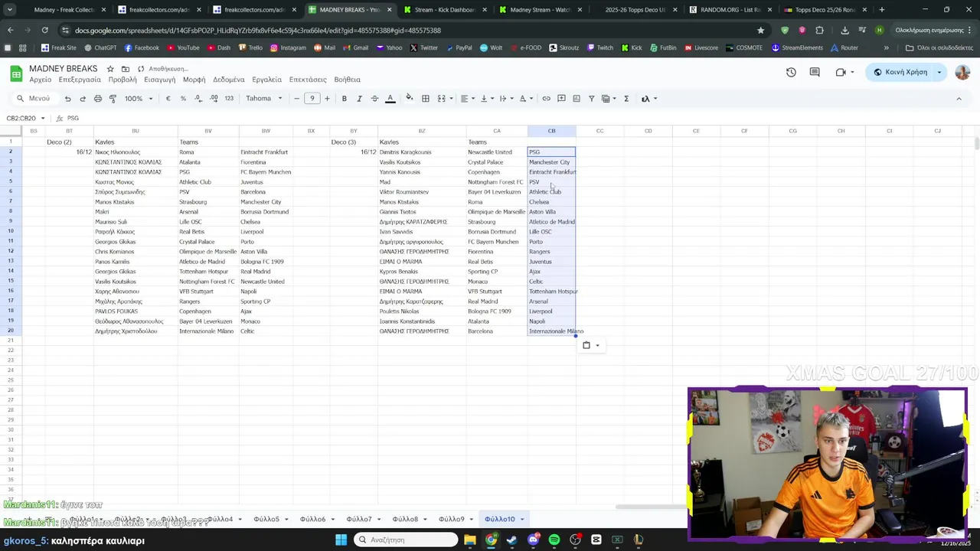Open Φύλλο10 tab dropdown arrow
980x551 pixels.
coord(522,520)
